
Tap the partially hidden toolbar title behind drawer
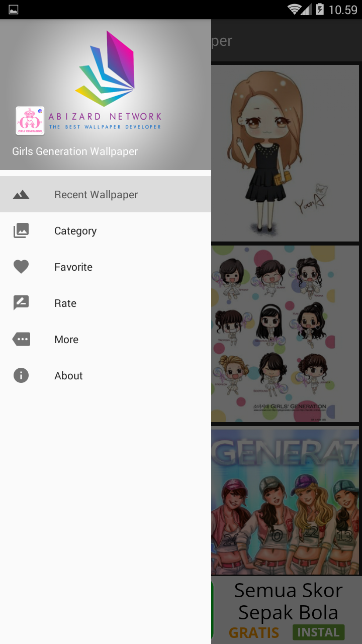(x=222, y=41)
